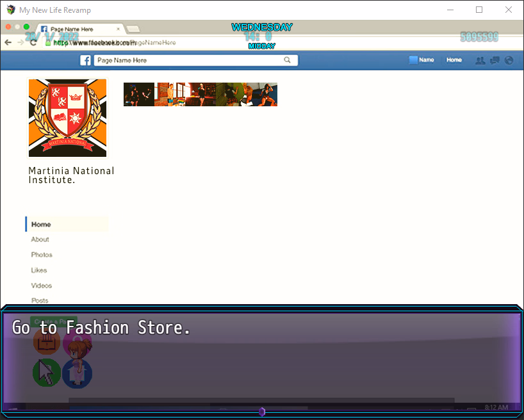The height and width of the screenshot is (420, 524).
Task: Open the Videos sidebar section
Action: coord(41,286)
